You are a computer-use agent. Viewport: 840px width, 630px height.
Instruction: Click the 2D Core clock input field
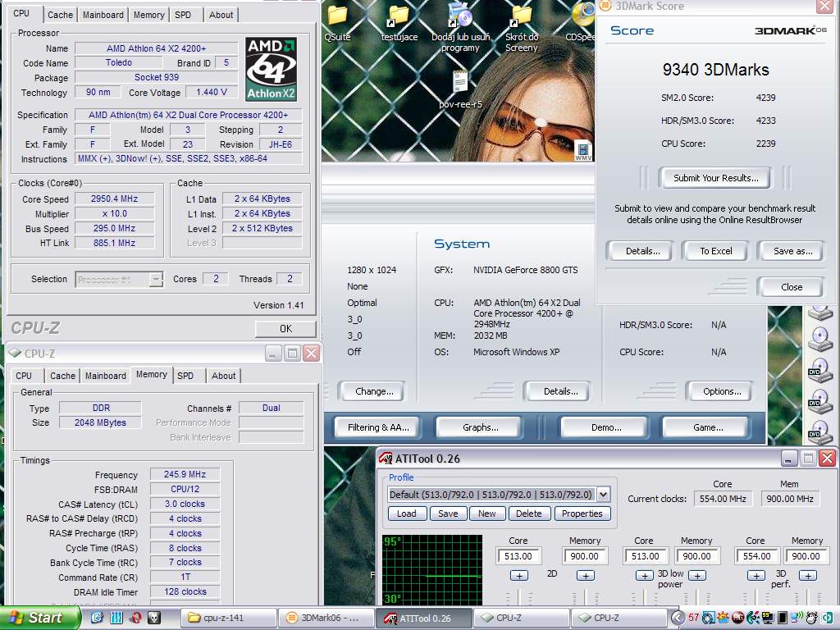(518, 556)
